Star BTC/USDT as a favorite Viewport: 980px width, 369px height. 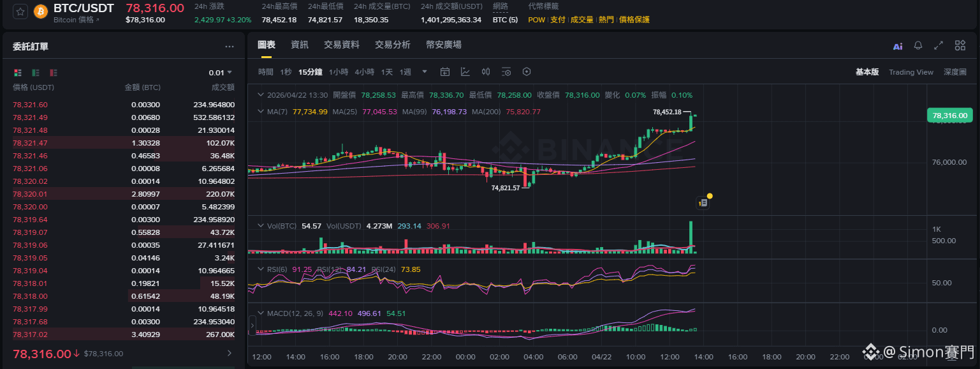(20, 11)
